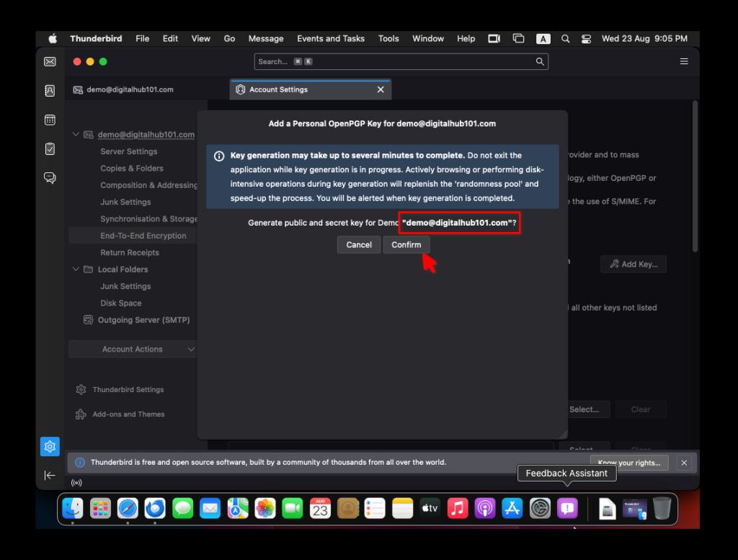Open Messages in the Dock

[182, 508]
